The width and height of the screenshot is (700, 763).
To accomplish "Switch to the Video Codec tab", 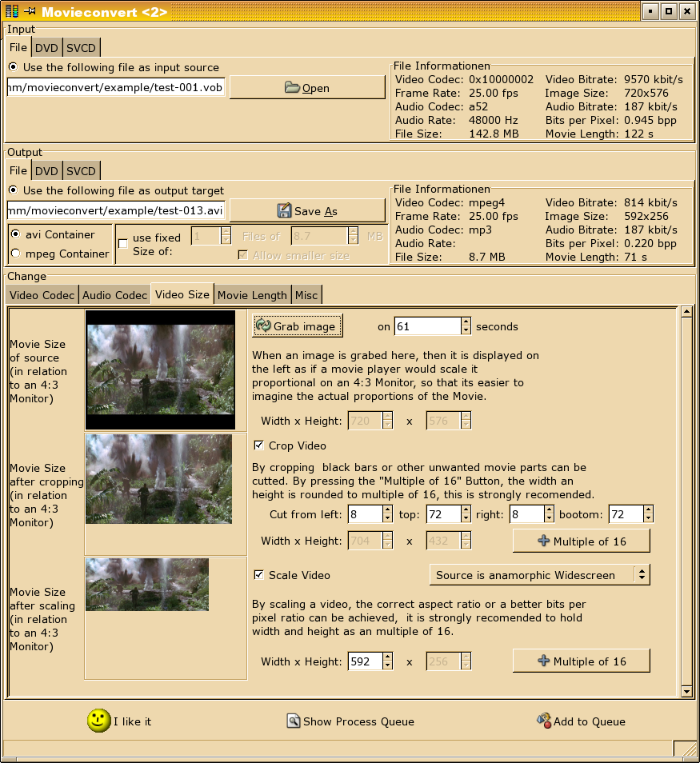I will point(42,295).
